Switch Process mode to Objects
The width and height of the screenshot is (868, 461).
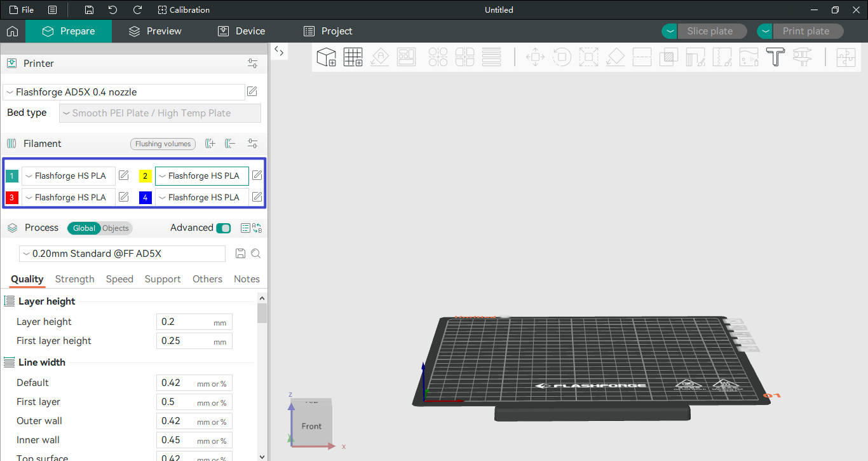(x=116, y=228)
